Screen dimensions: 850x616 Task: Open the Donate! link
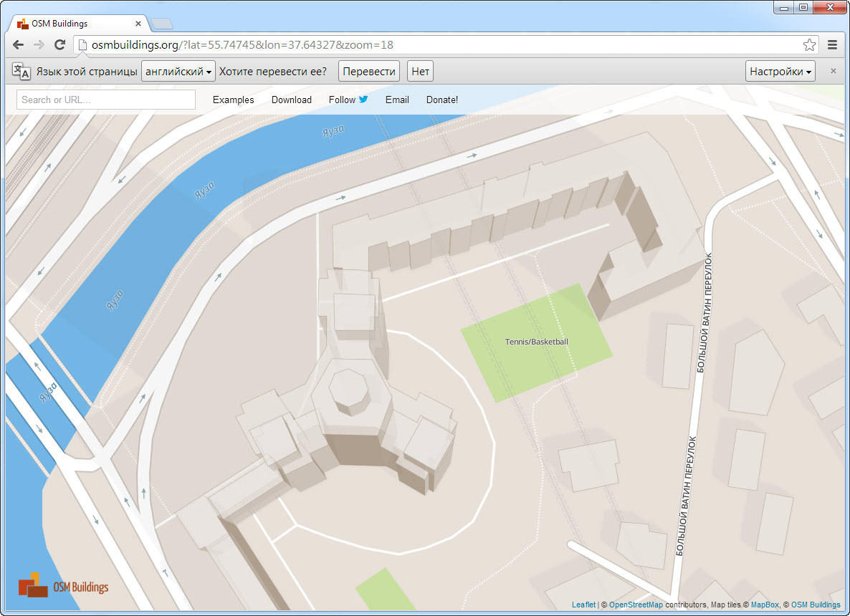pyautogui.click(x=441, y=100)
